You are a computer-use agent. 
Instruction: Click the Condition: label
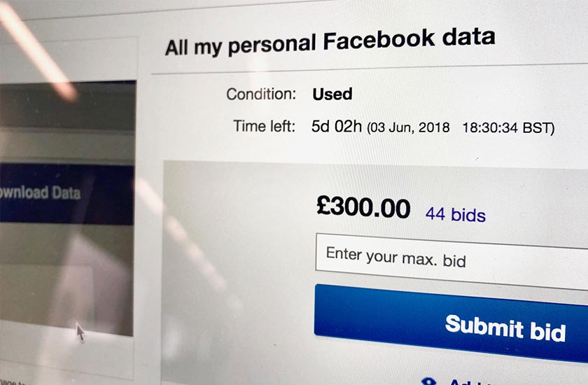[260, 94]
